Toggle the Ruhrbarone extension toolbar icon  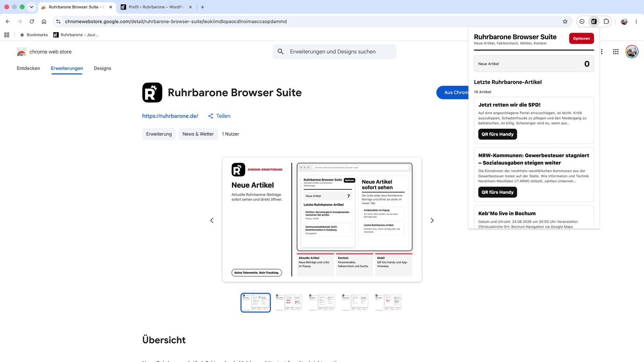[594, 21]
